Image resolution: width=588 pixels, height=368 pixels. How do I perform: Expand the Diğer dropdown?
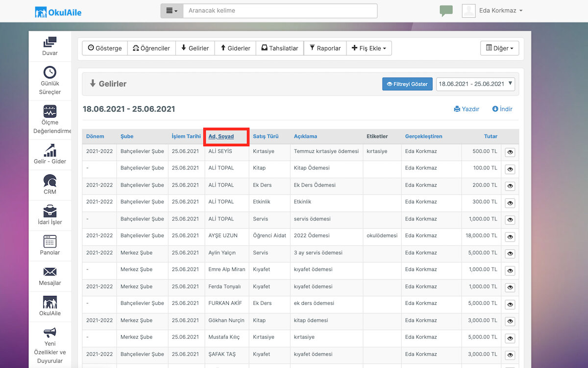click(x=499, y=48)
